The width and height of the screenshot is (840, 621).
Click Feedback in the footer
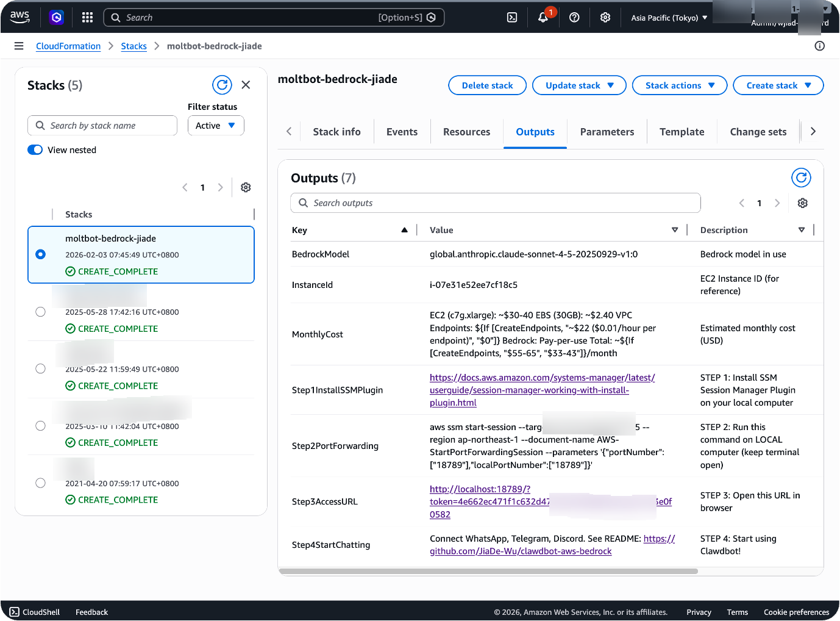tap(91, 612)
